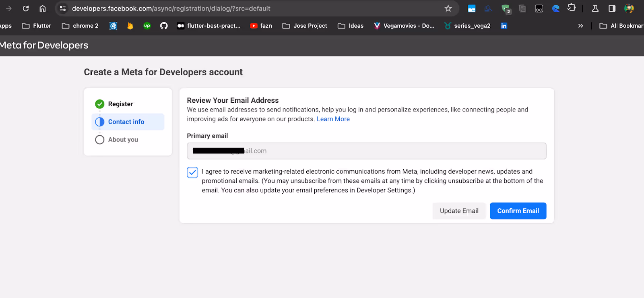Click the address bar URL
The image size is (644, 298).
171,8
